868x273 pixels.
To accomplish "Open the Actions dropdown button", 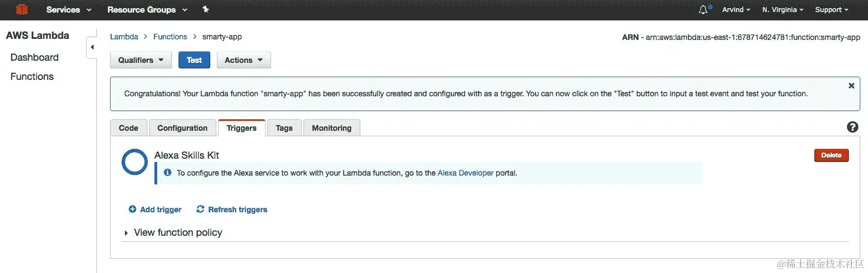I will click(x=244, y=60).
